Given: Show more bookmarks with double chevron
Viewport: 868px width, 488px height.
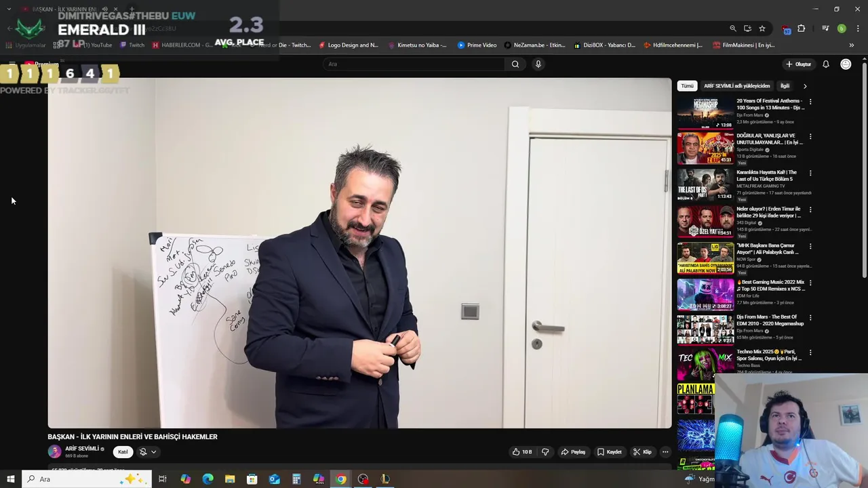Looking at the screenshot, I should (x=852, y=45).
